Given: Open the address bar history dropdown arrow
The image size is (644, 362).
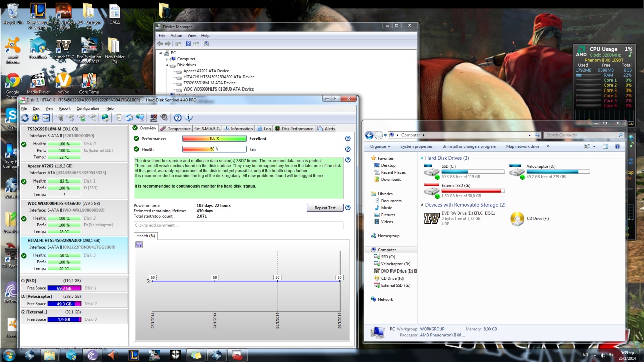Looking at the screenshot, I should 529,135.
